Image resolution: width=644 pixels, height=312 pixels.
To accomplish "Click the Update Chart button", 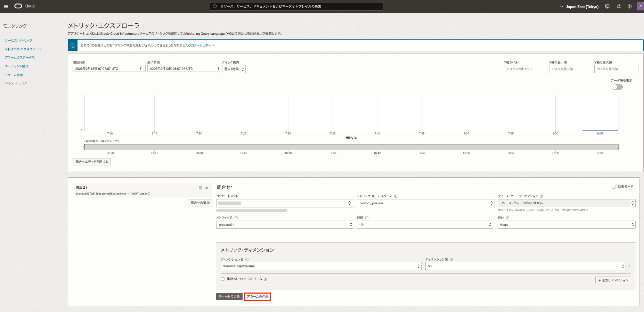I will (229, 297).
